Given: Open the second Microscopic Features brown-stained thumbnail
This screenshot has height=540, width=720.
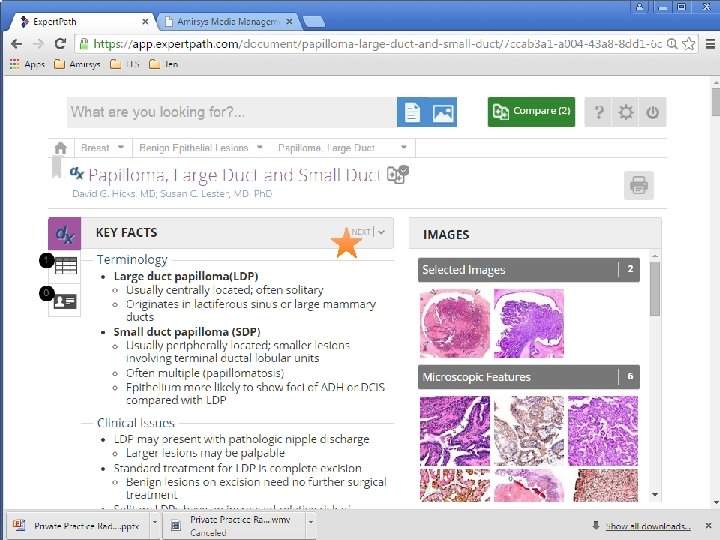Looking at the screenshot, I should [x=529, y=431].
